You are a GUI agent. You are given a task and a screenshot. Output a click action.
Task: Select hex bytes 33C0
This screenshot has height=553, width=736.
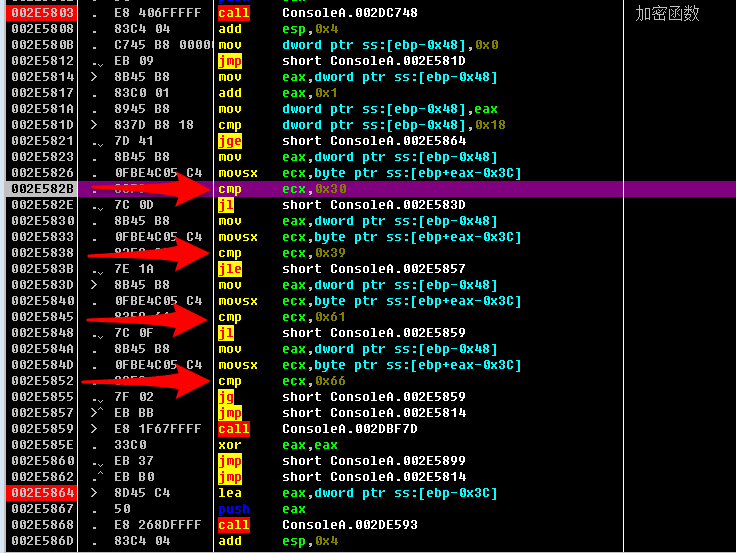[x=130, y=445]
